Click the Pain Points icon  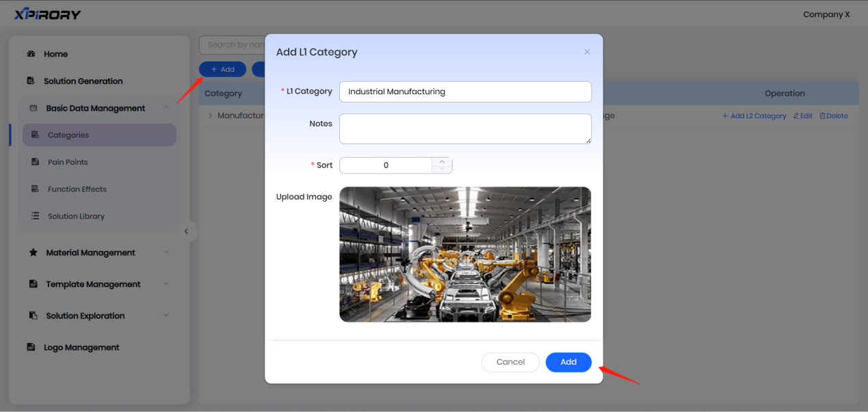tap(35, 162)
